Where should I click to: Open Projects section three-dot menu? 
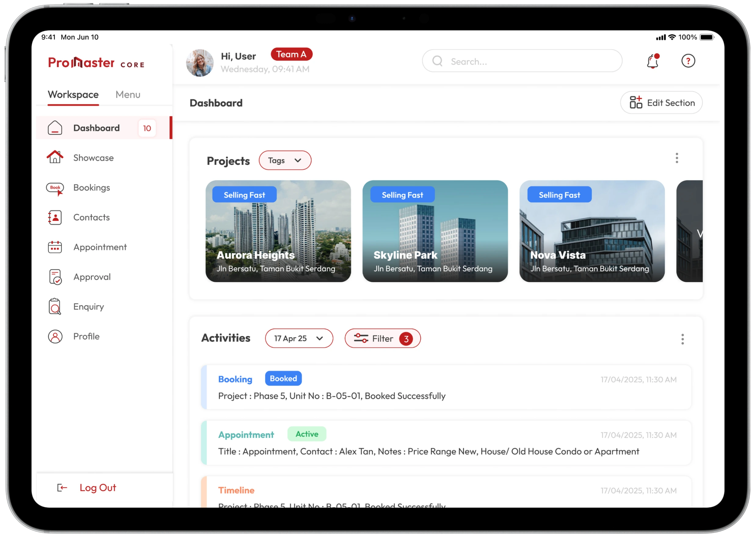tap(677, 158)
